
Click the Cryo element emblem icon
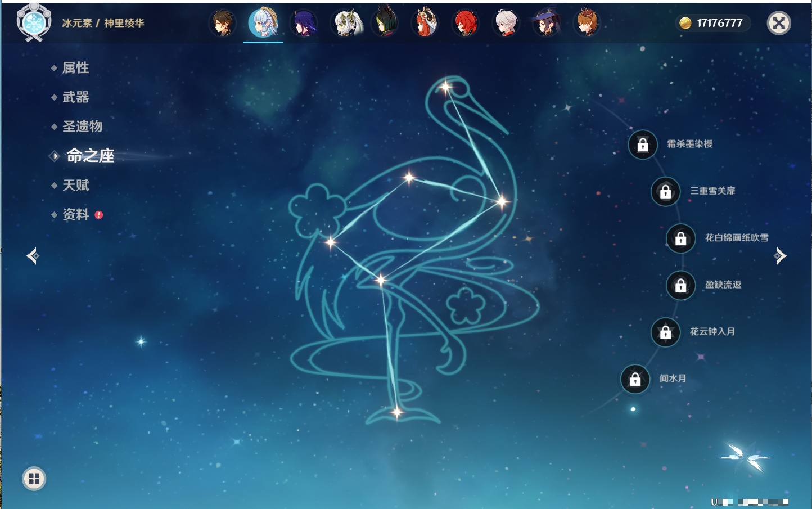[x=34, y=22]
